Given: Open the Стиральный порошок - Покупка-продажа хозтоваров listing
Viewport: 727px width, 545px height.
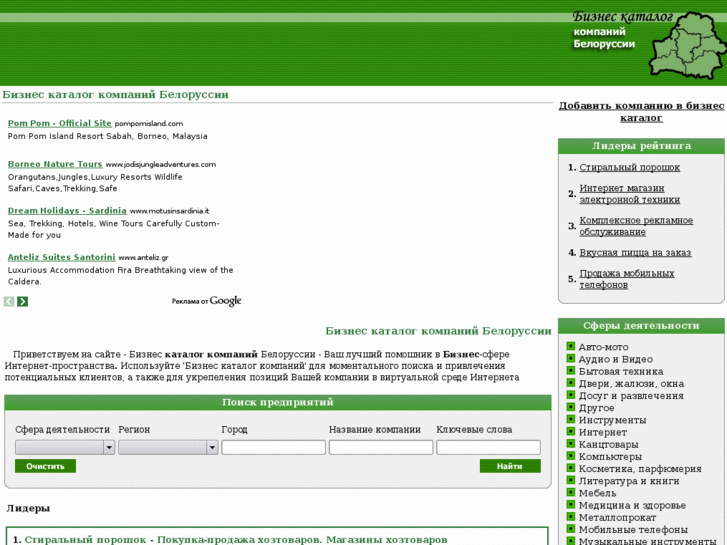Looking at the screenshot, I should point(236,540).
